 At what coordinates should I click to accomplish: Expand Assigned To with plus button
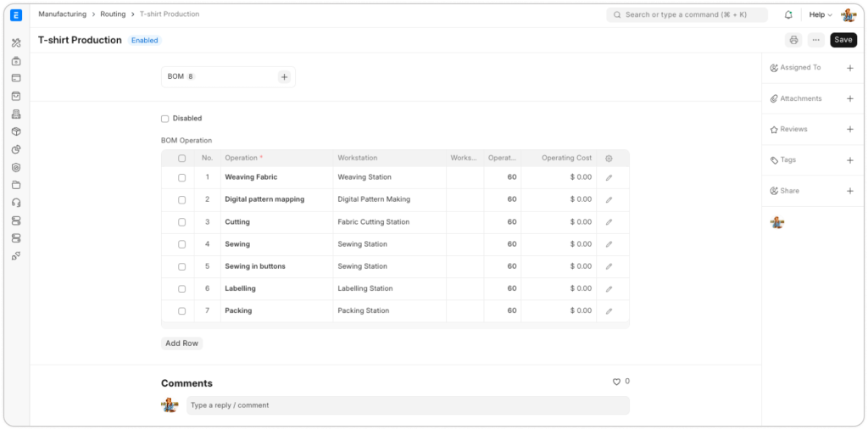[x=850, y=68]
